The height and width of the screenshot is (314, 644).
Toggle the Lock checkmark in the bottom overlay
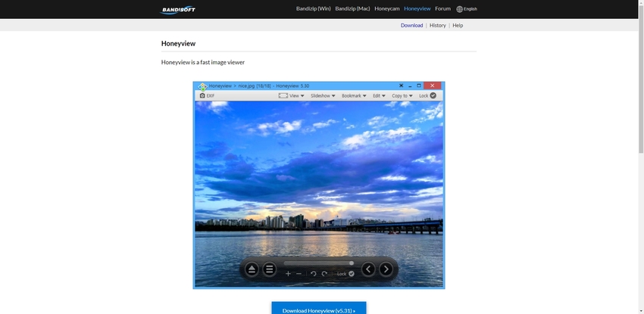click(x=352, y=274)
